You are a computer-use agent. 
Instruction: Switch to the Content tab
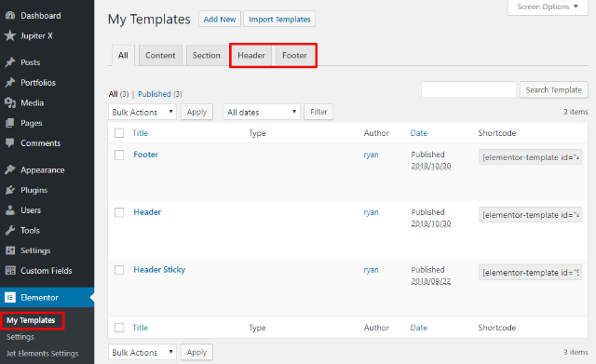point(160,56)
